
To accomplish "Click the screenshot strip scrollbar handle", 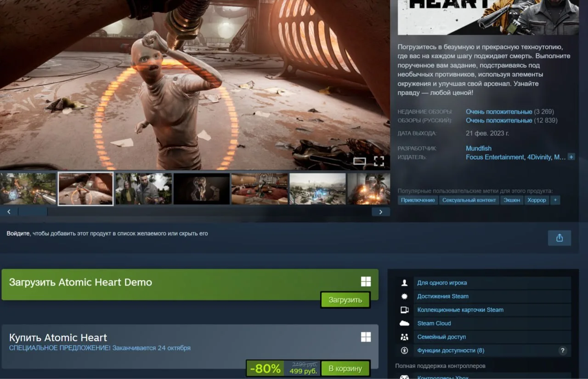I will point(33,212).
